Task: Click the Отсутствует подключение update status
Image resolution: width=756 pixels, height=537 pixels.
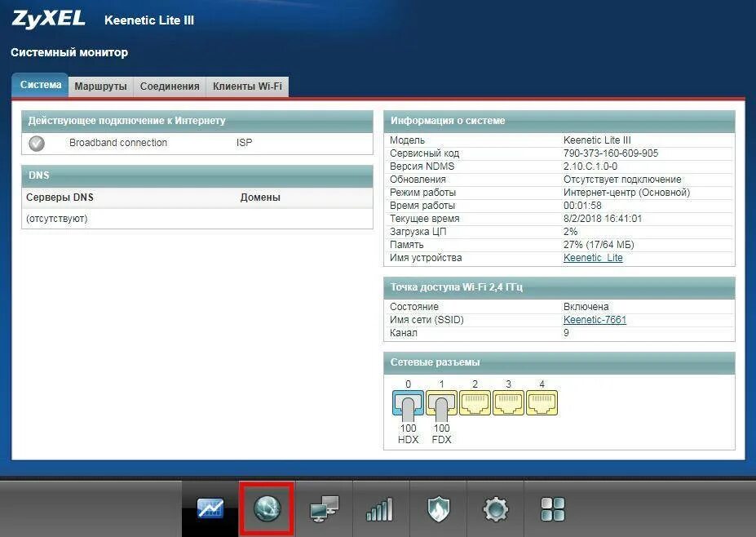Action: click(x=622, y=179)
